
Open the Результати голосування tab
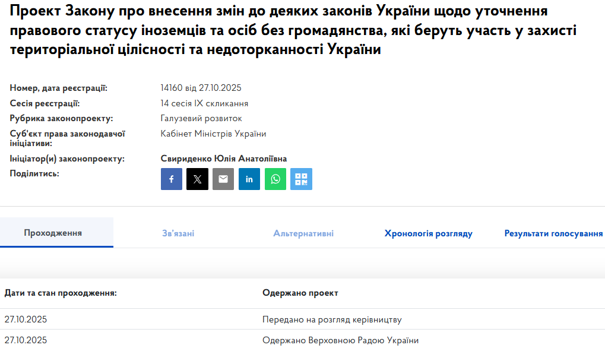(x=553, y=233)
